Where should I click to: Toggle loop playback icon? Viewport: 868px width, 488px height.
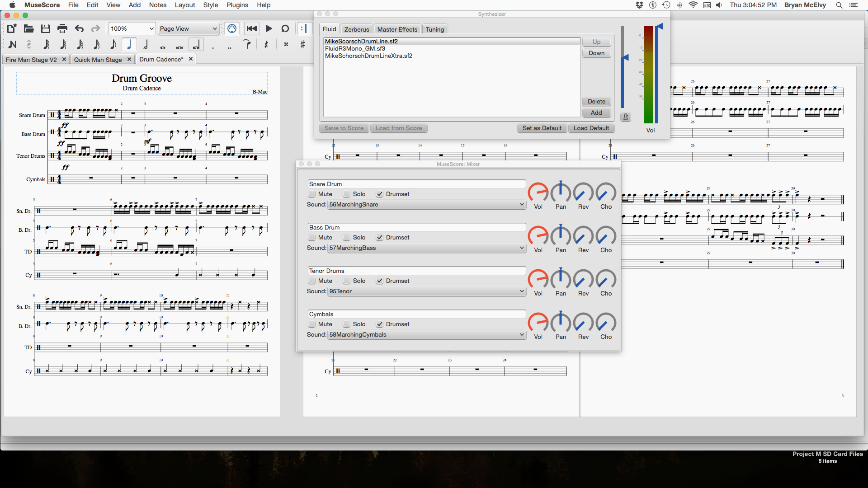click(285, 29)
